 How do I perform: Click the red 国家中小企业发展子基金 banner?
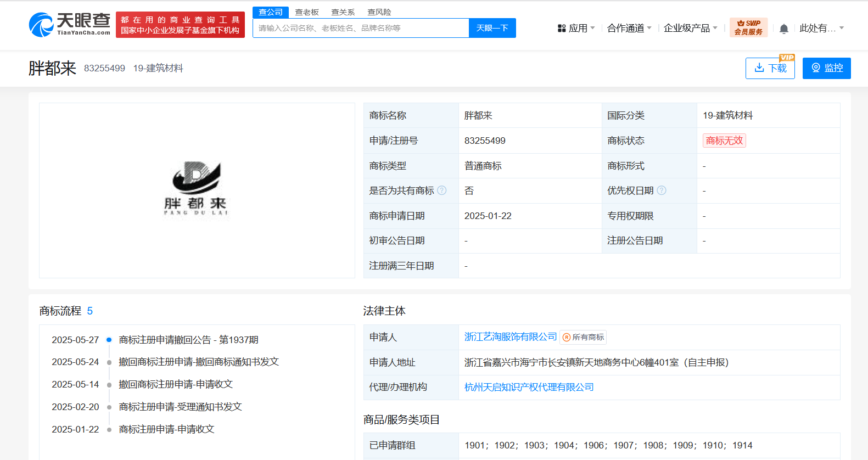(180, 25)
